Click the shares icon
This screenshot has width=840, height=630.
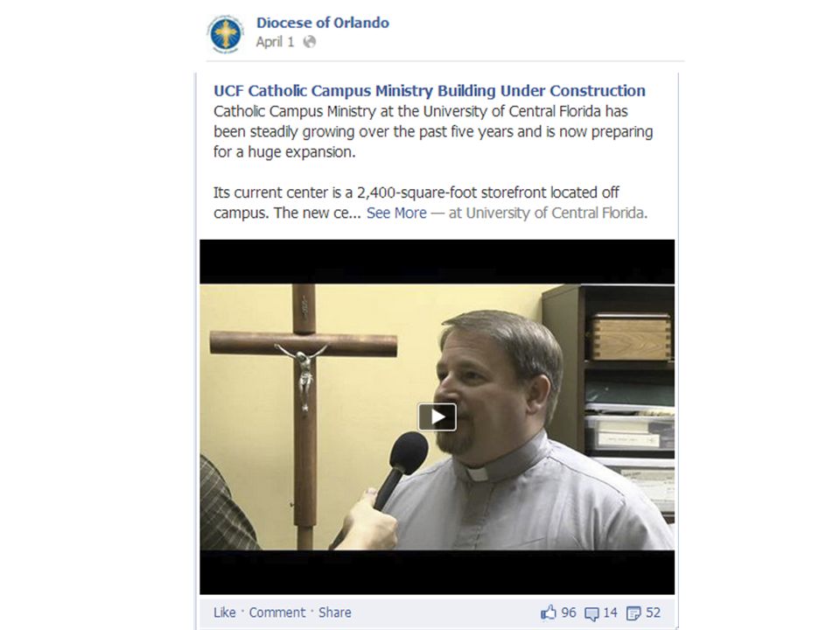[x=633, y=613]
